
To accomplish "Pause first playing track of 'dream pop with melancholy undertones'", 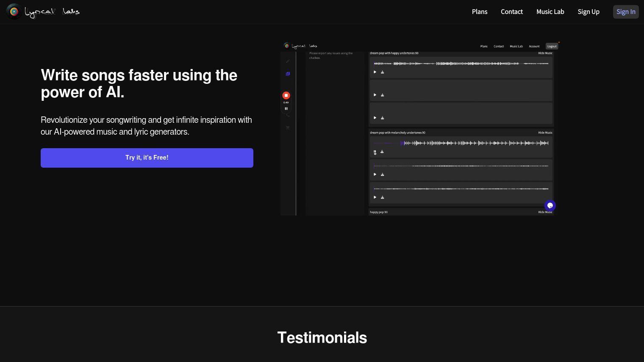I will coord(375,152).
